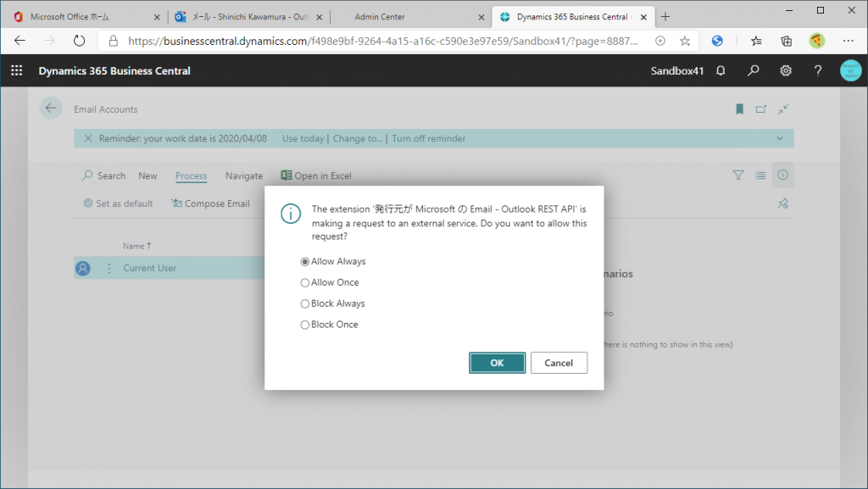The width and height of the screenshot is (868, 489).
Task: Click Dynamics 365 Business Central title
Action: pos(114,71)
